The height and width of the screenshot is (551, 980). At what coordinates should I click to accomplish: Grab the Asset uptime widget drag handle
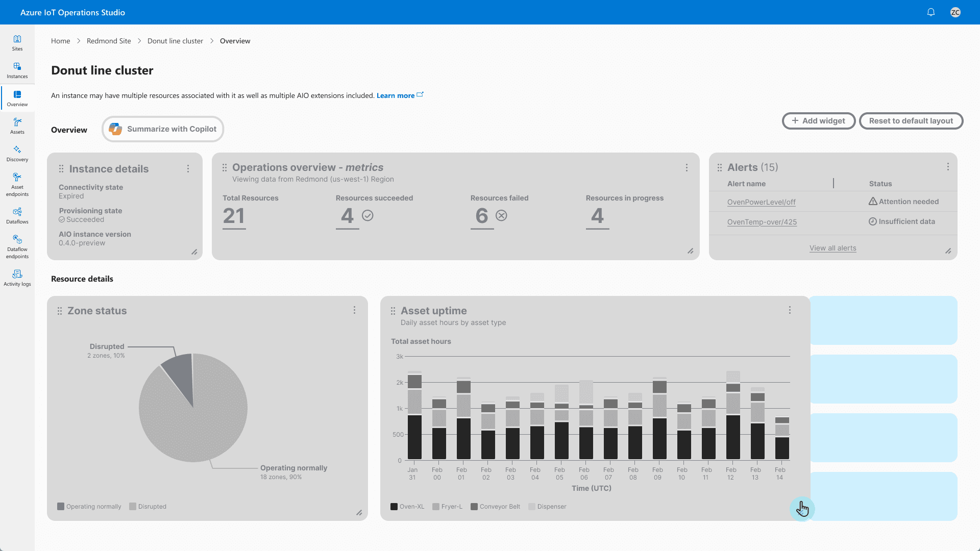[x=393, y=311]
